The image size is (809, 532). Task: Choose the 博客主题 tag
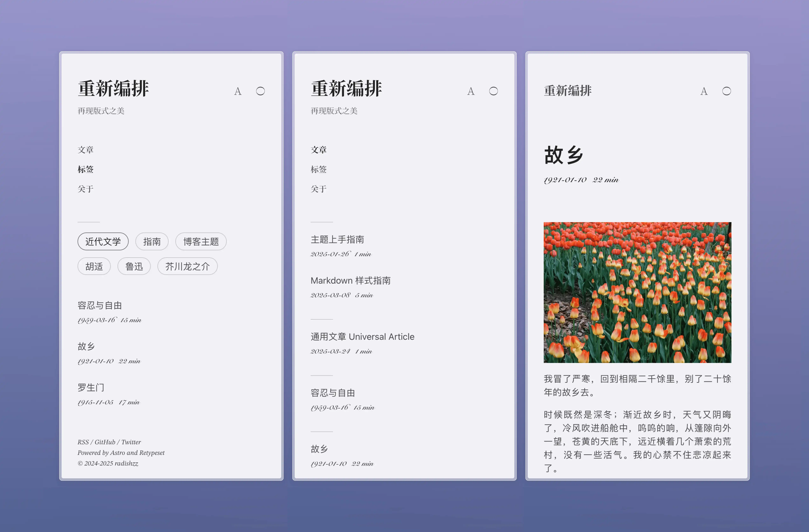[201, 241]
